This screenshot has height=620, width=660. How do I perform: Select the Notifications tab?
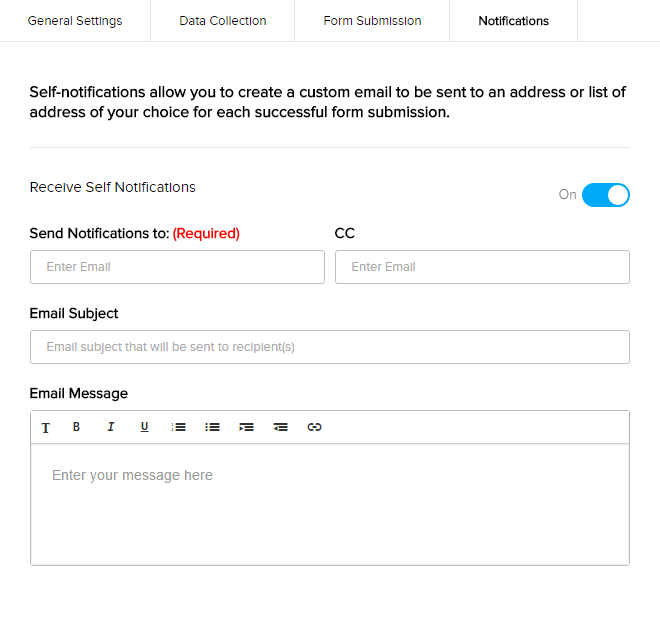point(513,21)
